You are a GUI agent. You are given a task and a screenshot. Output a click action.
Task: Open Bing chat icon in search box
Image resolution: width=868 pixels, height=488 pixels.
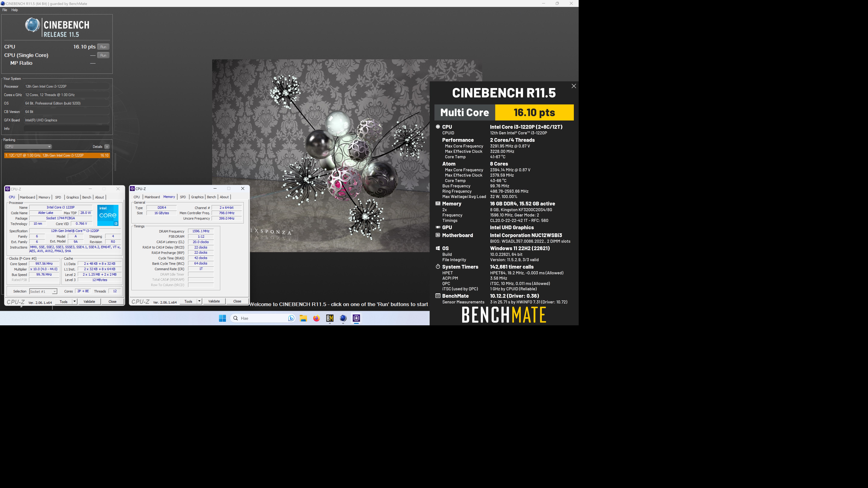[291, 318]
